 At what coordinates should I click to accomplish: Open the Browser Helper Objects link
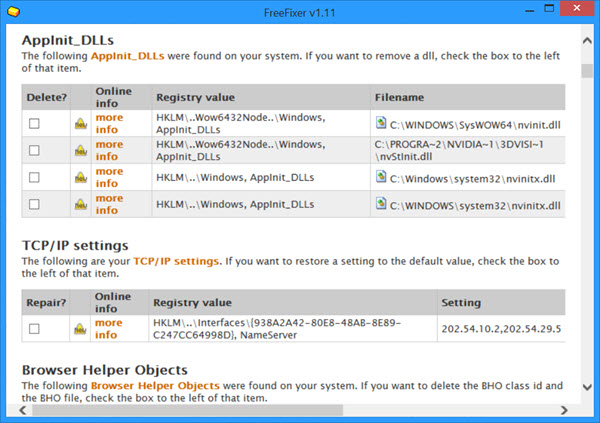[x=155, y=385]
